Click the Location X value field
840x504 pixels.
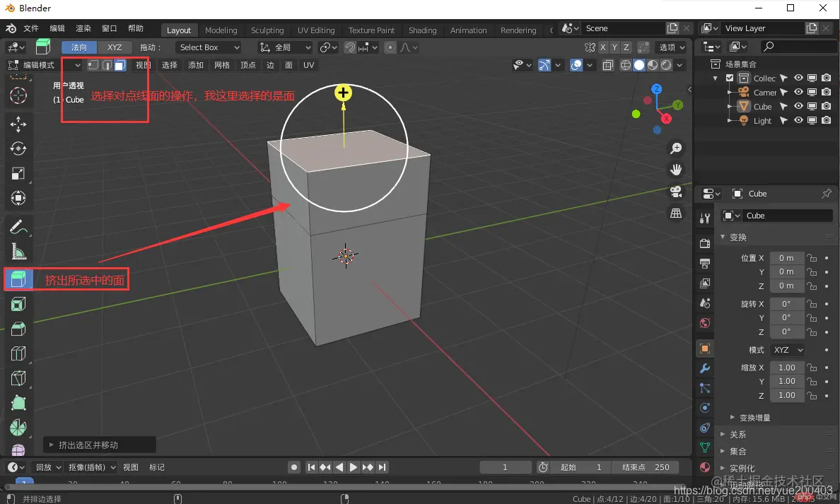(x=786, y=257)
